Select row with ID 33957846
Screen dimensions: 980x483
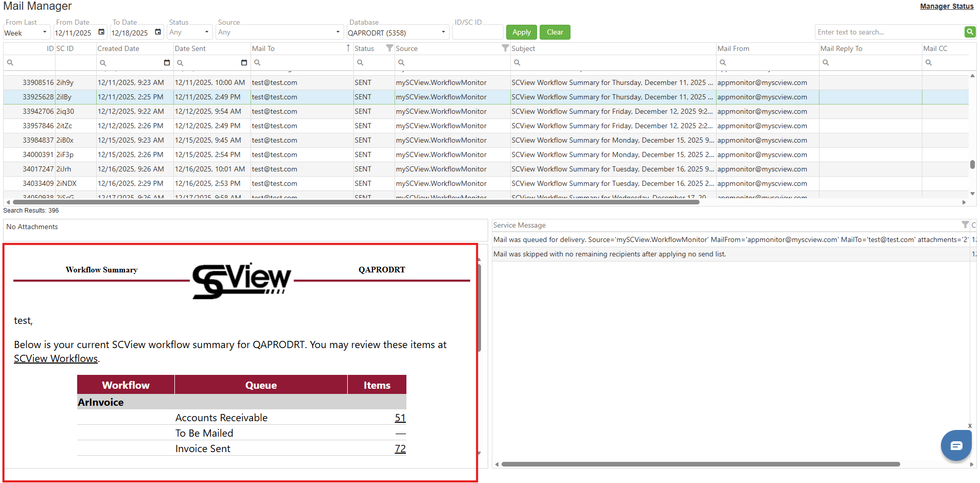[x=486, y=126]
